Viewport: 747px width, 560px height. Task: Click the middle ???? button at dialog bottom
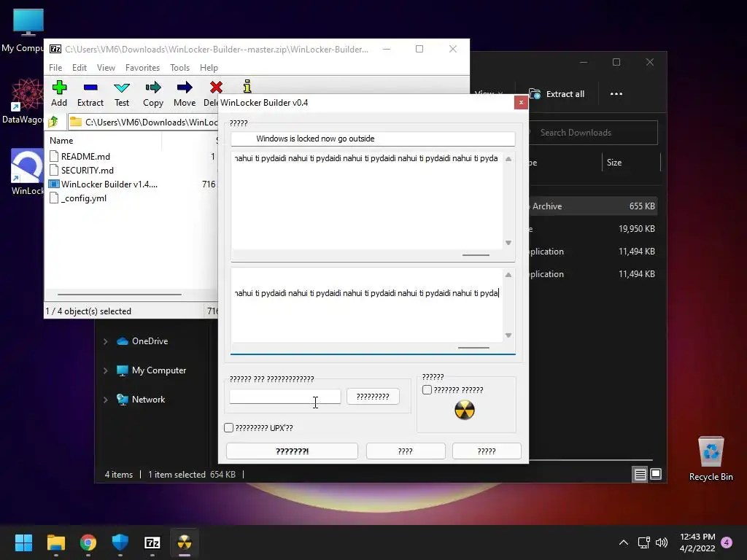click(406, 451)
